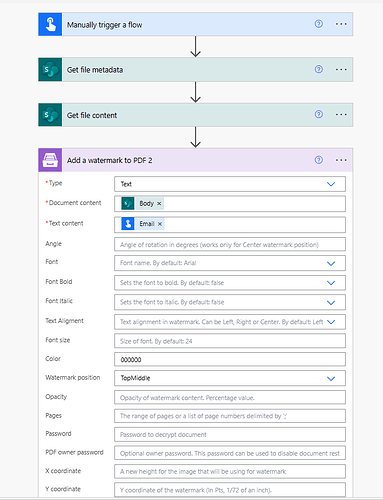
Task: Open help for Get file metadata
Action: tap(319, 69)
